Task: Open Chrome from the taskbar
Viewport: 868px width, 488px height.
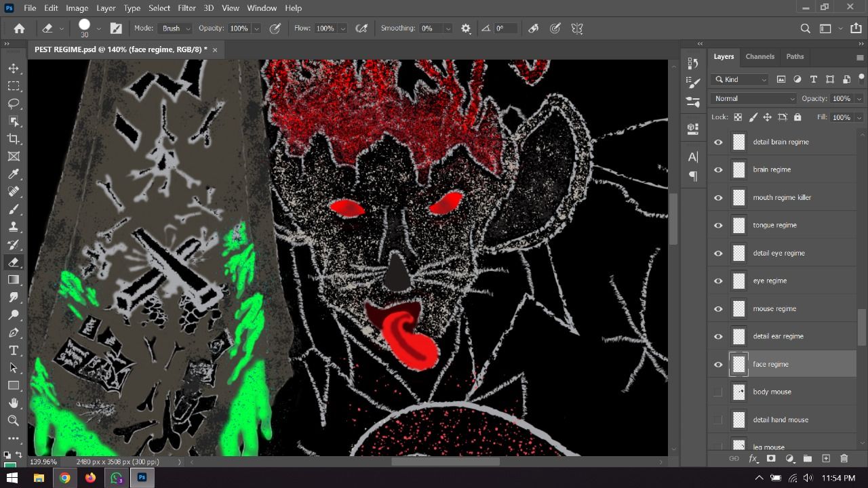Action: (64, 478)
